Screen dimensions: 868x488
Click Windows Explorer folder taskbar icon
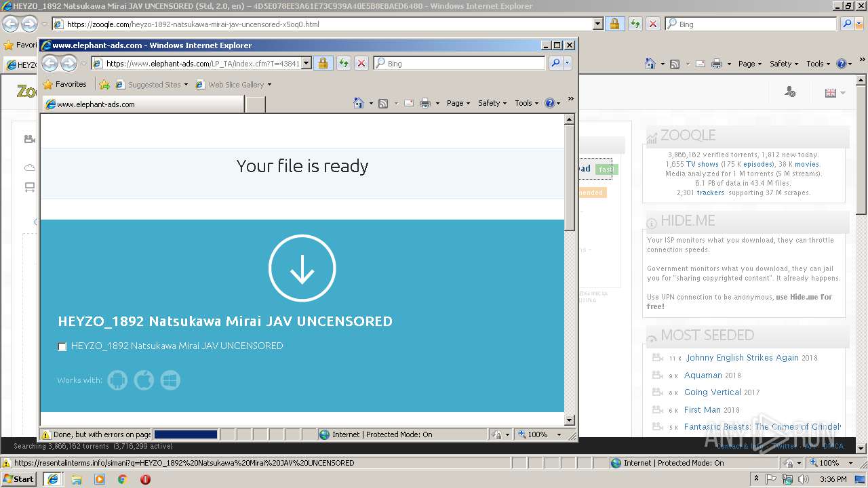point(77,479)
